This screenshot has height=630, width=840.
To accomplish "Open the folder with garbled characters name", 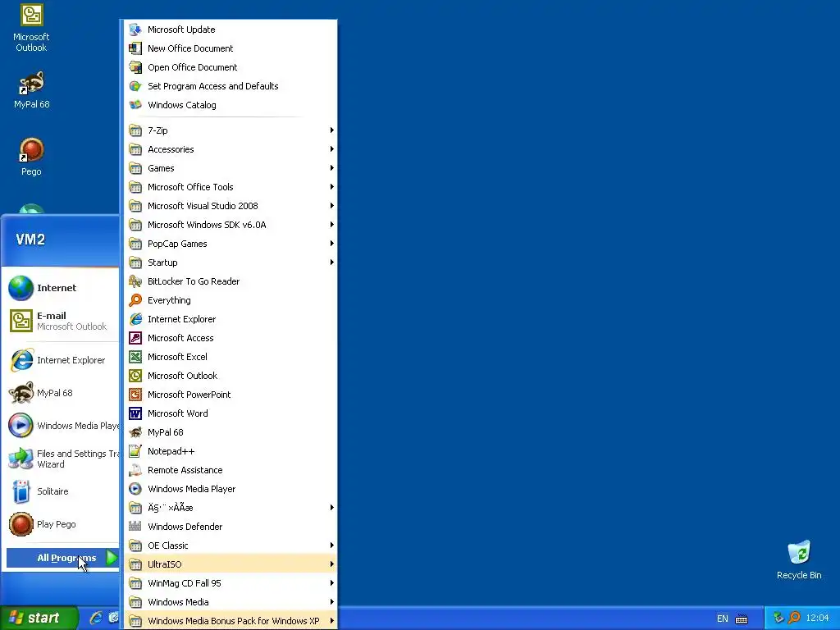I will [231, 508].
